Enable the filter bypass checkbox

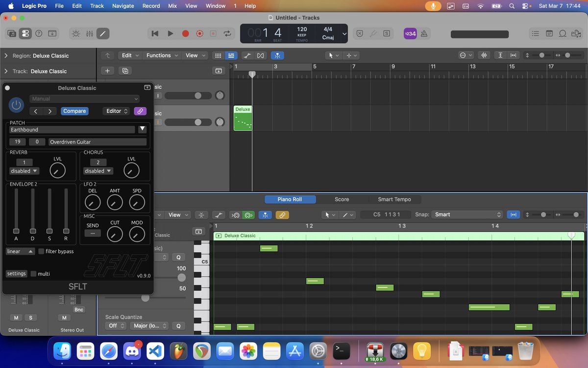pyautogui.click(x=41, y=251)
